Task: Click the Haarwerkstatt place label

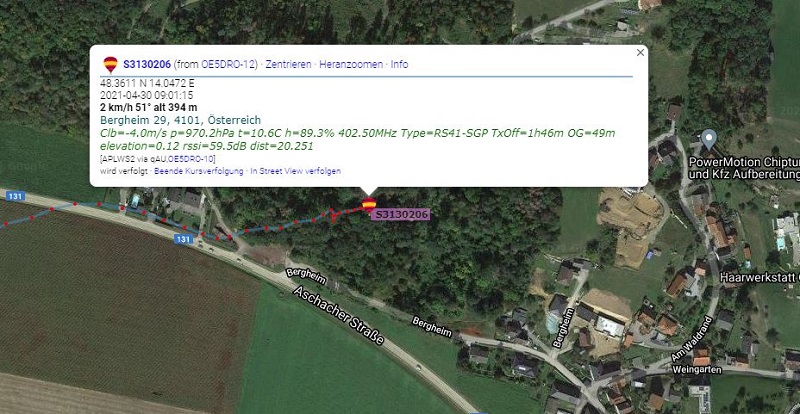Action: tap(760, 278)
